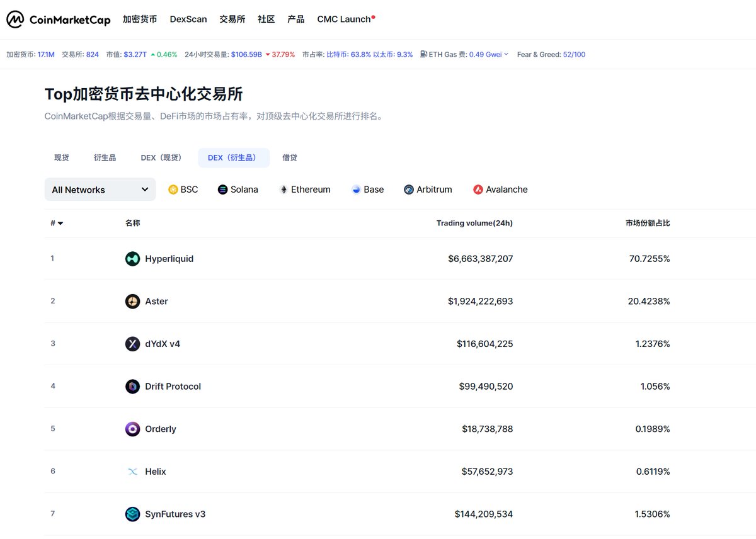Switch to the 现货 tab
756x539 pixels.
(62, 158)
